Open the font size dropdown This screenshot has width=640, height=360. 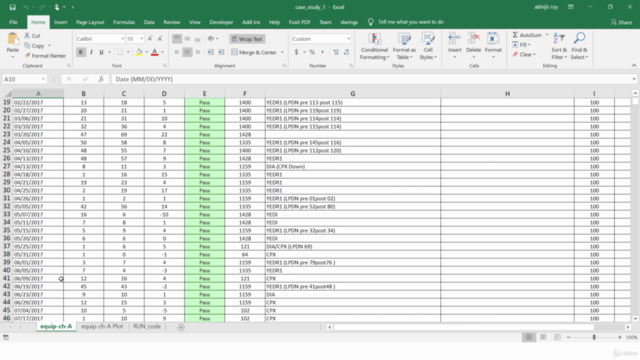tap(142, 39)
